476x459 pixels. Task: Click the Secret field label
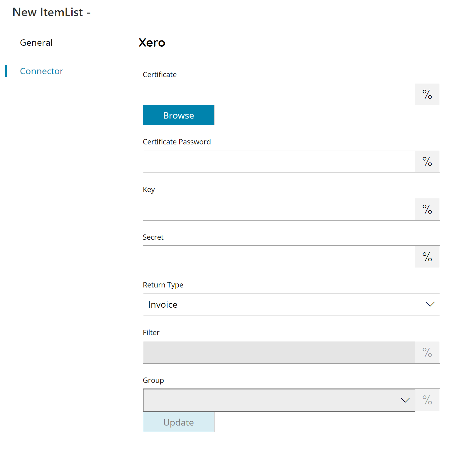(x=153, y=237)
